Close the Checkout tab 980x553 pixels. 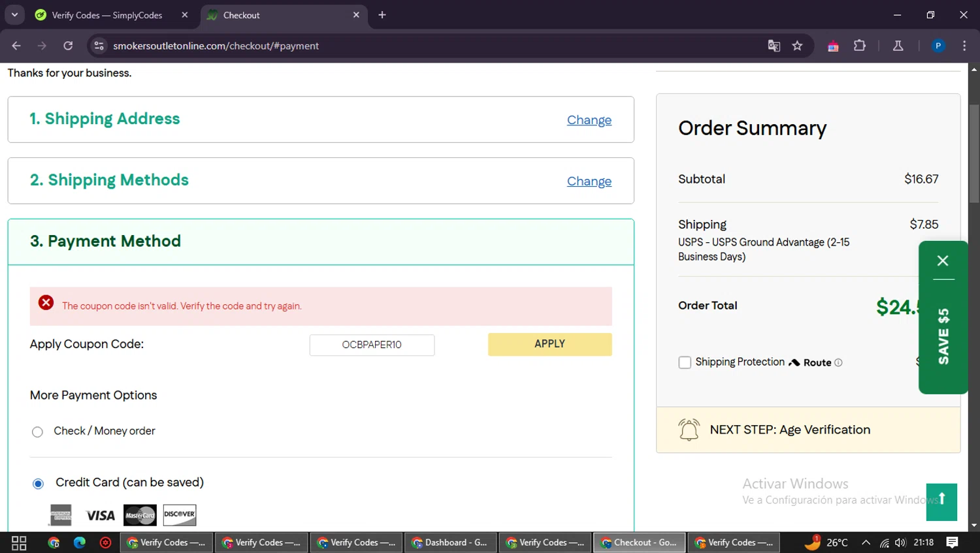point(356,15)
